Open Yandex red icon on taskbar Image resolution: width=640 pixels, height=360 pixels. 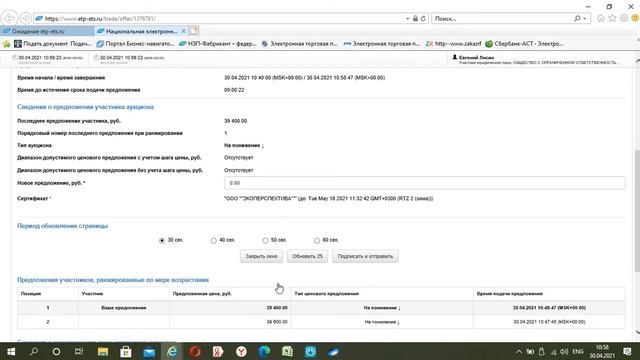point(218,351)
